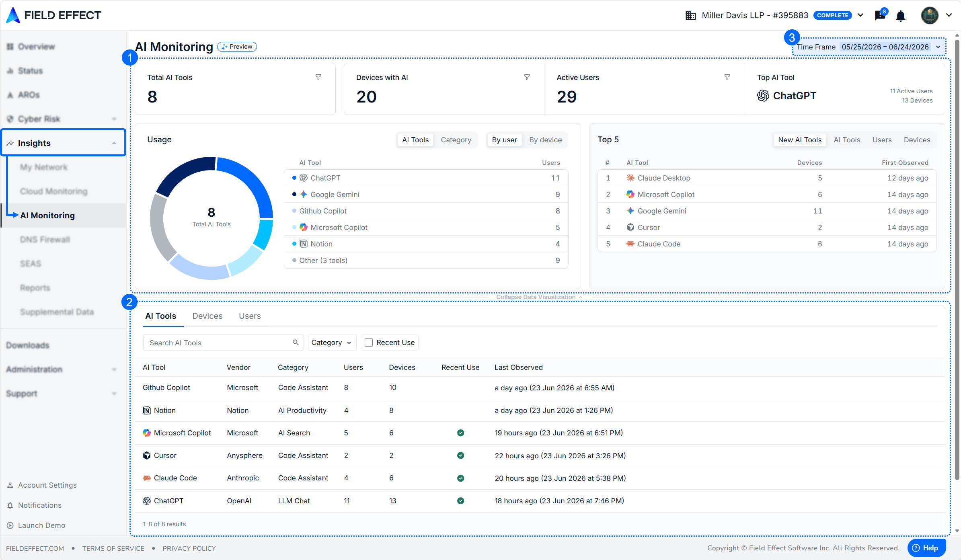
Task: Click the Google Gemini icon in Usage legend
Action: pos(304,194)
